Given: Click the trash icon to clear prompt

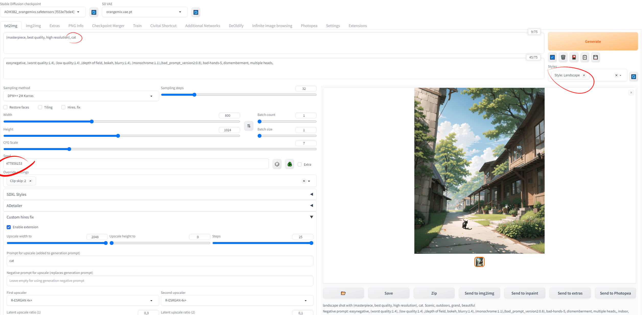Looking at the screenshot, I should point(563,57).
